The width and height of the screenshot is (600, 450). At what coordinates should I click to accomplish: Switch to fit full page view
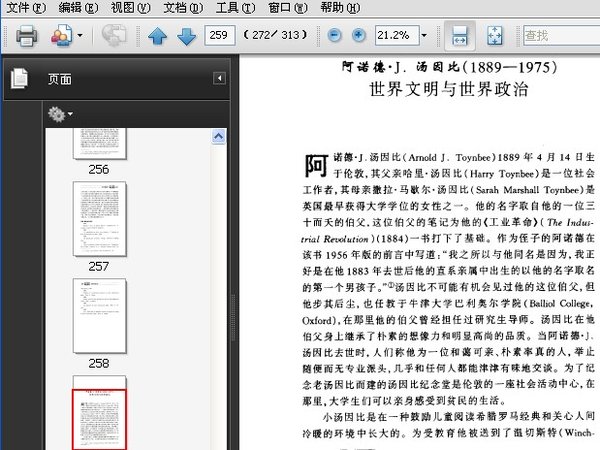(494, 36)
